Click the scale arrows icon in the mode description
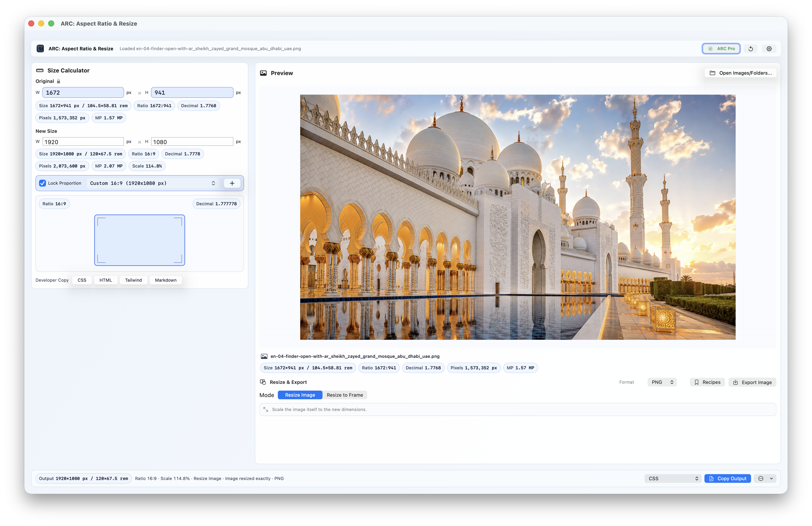 click(266, 409)
